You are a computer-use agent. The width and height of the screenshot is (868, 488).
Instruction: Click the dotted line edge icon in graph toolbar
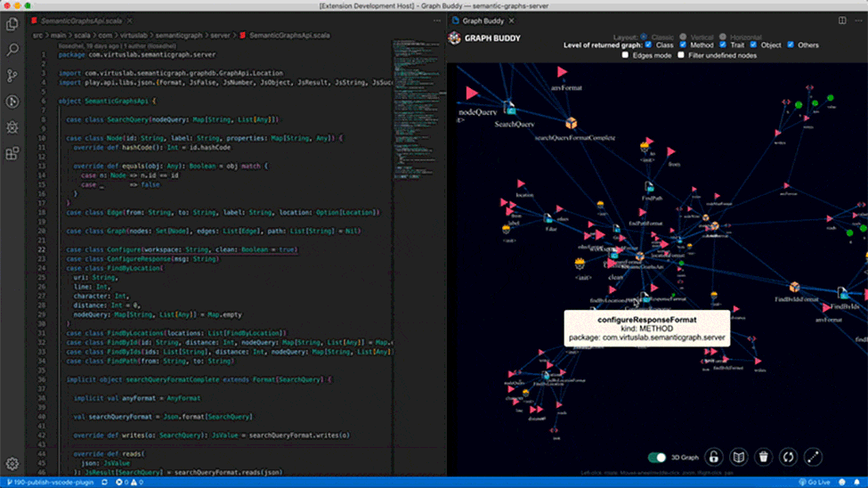[813, 457]
